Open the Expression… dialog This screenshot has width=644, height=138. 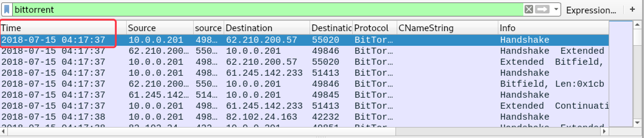pyautogui.click(x=591, y=10)
